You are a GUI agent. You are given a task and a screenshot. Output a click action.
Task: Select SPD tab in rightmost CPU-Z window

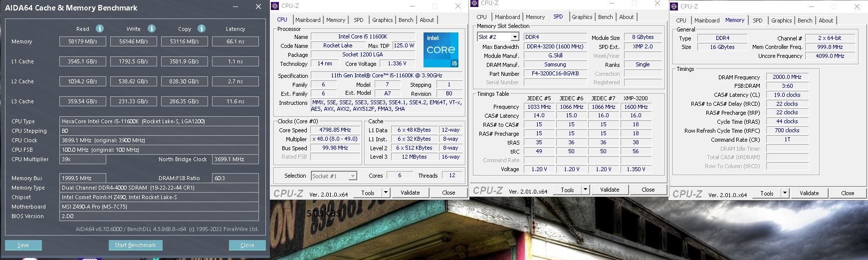click(758, 20)
